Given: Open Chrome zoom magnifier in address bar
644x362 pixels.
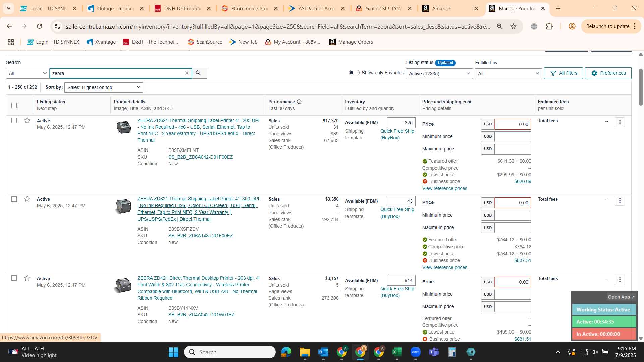Looking at the screenshot, I should pos(500,26).
